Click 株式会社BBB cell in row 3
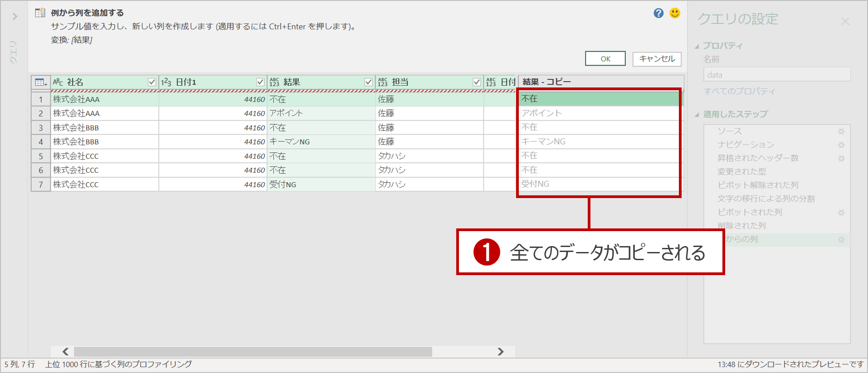The width and height of the screenshot is (868, 373). [105, 128]
